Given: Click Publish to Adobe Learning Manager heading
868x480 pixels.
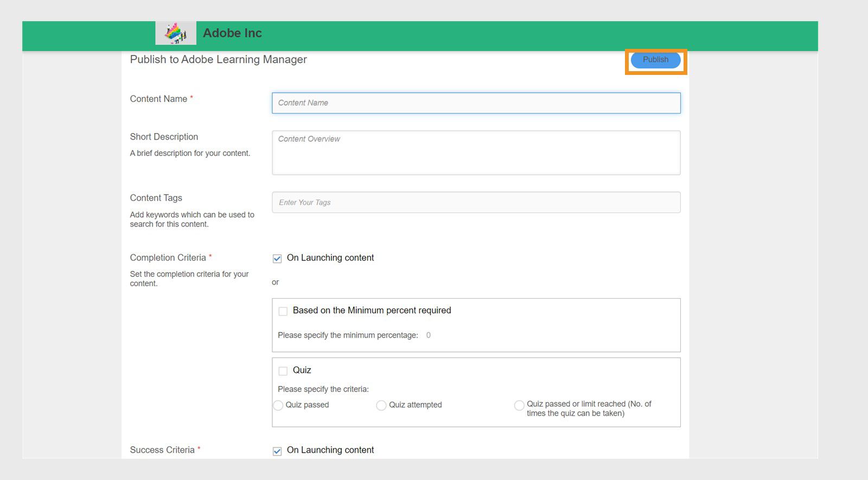Looking at the screenshot, I should point(218,59).
